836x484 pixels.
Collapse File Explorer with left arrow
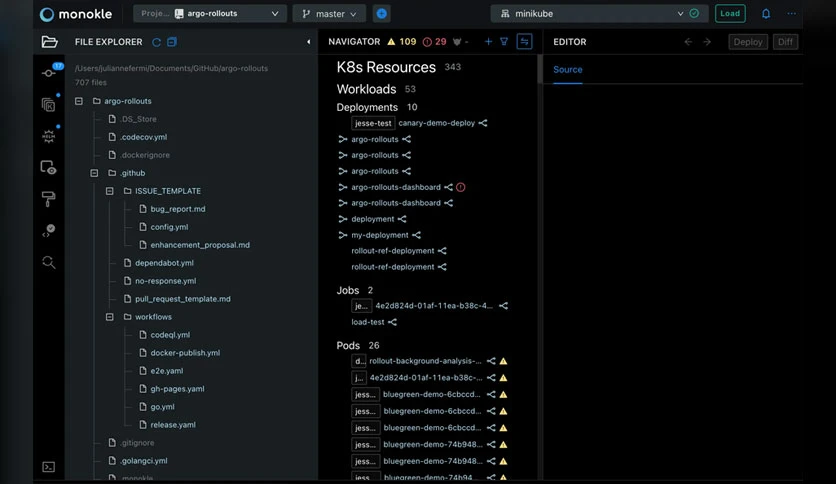(x=308, y=42)
